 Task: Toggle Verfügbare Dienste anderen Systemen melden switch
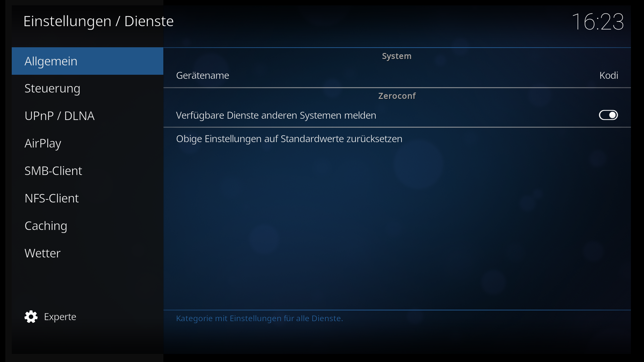[608, 115]
